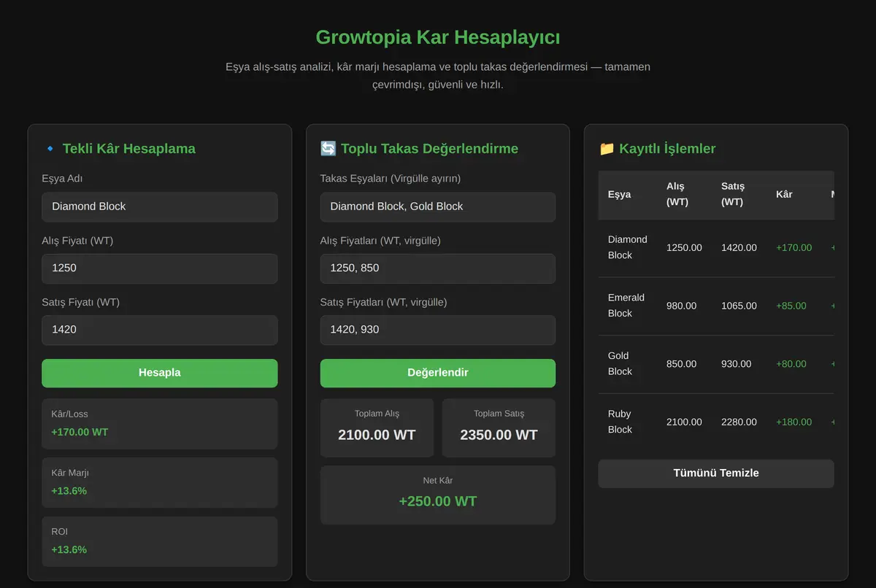Image resolution: width=876 pixels, height=588 pixels.
Task: Click the Kâr/Loss +170.00 WT result
Action: coord(160,424)
